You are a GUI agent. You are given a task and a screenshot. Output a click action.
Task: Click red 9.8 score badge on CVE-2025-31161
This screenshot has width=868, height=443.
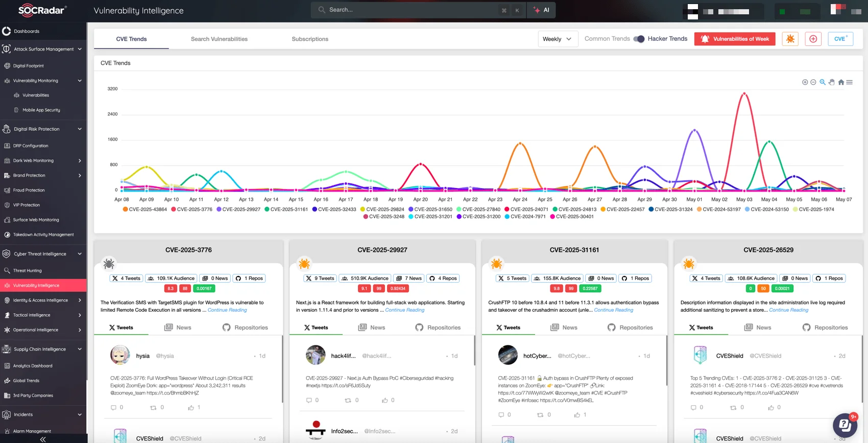pyautogui.click(x=557, y=289)
